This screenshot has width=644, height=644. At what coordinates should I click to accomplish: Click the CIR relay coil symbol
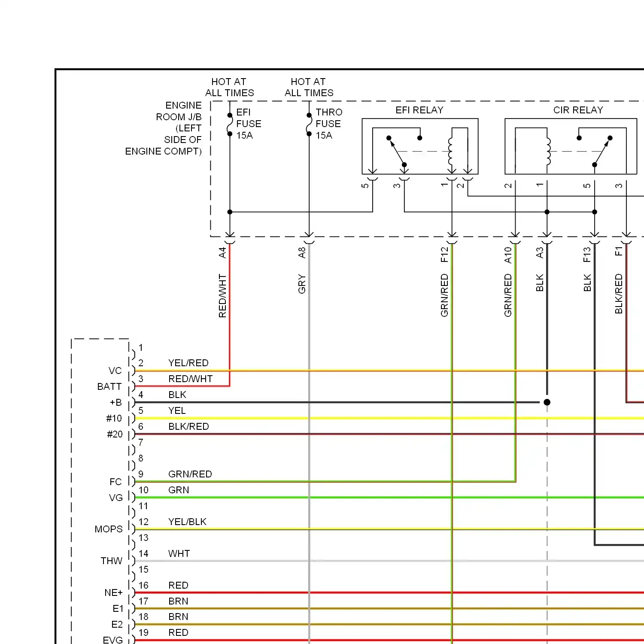click(x=548, y=152)
